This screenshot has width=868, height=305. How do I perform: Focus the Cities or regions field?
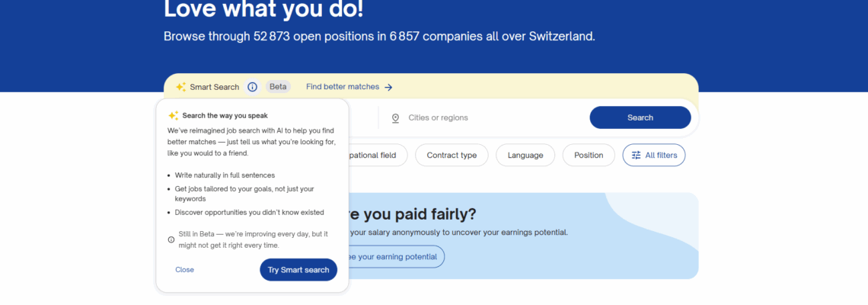pos(487,118)
